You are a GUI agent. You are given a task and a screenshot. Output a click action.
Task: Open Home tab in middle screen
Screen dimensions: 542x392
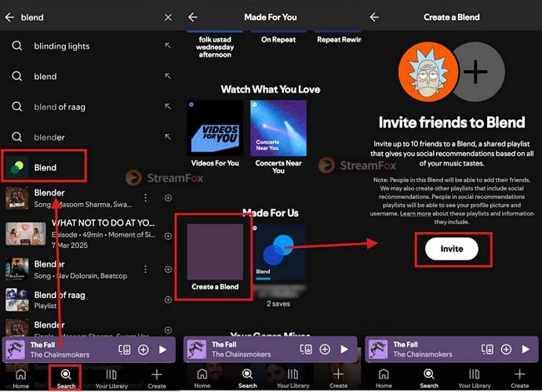click(202, 378)
